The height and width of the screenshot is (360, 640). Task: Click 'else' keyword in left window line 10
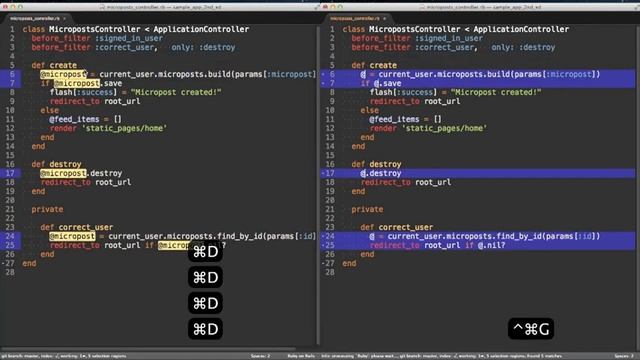pos(49,110)
